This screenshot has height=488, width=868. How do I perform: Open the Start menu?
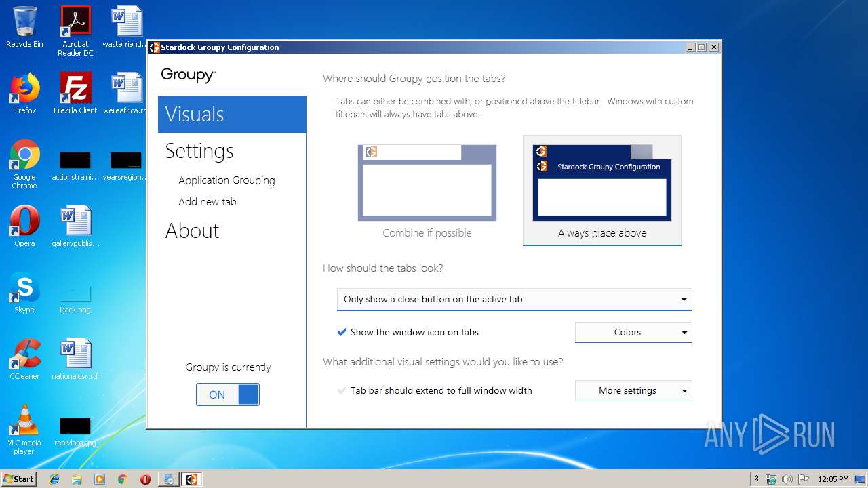[x=18, y=479]
